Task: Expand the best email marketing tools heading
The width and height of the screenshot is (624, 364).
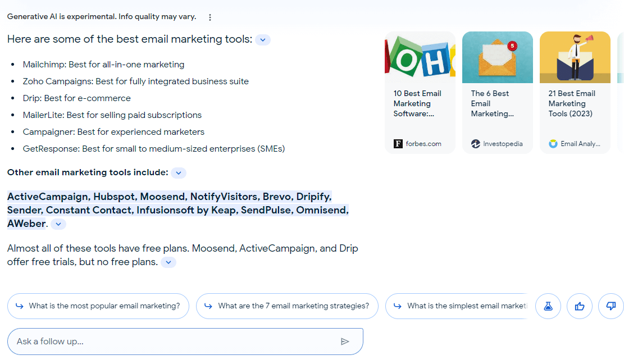Action: pyautogui.click(x=263, y=40)
